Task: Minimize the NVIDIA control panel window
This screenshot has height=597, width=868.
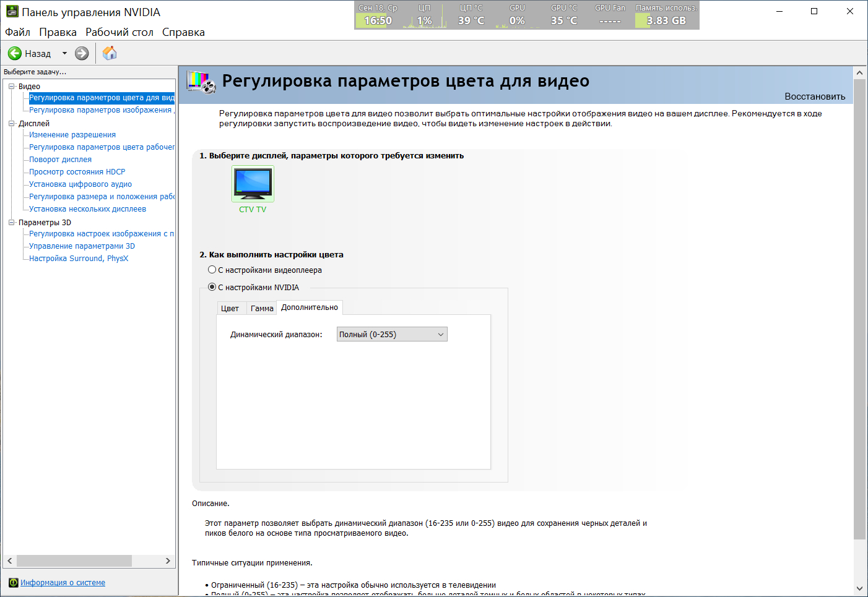Action: pyautogui.click(x=779, y=11)
